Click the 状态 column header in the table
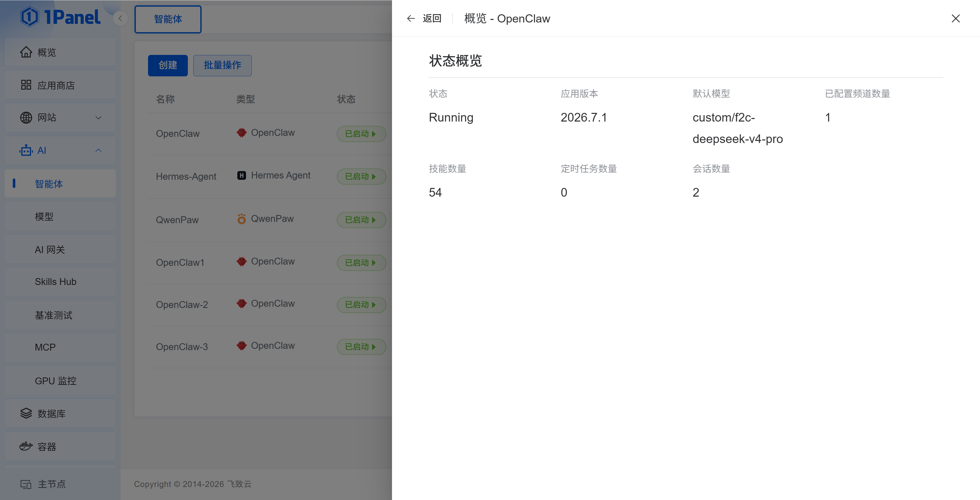This screenshot has height=500, width=980. pyautogui.click(x=346, y=99)
